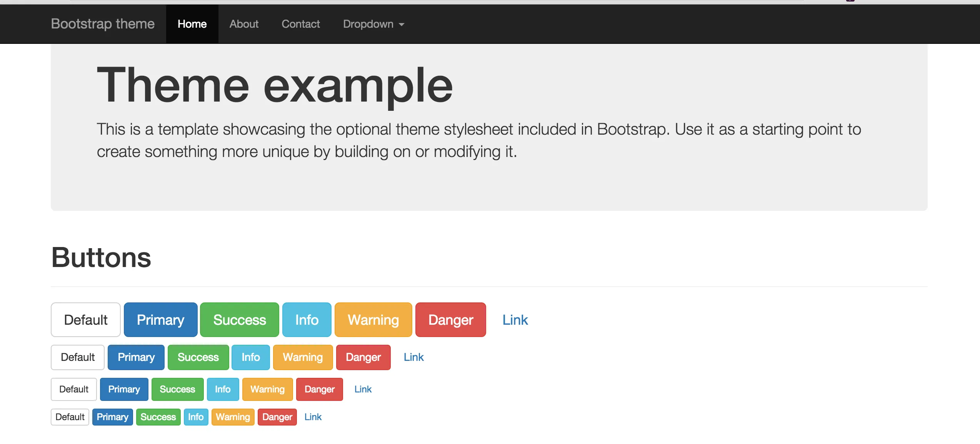Click the extra-small Default button

pyautogui.click(x=70, y=417)
